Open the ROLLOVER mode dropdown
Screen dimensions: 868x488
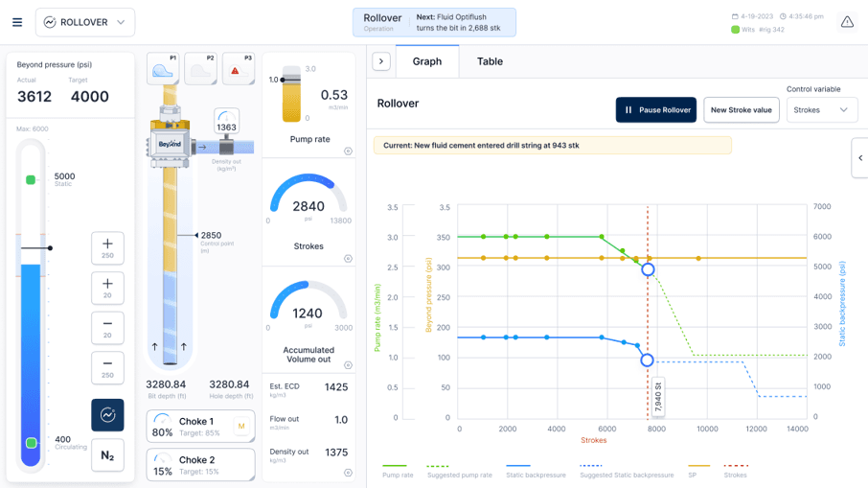pos(85,22)
